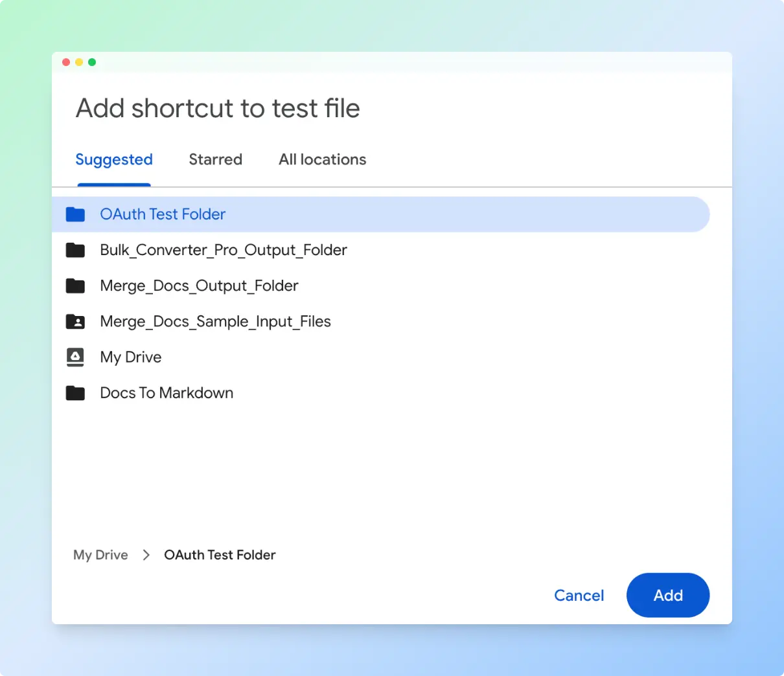The width and height of the screenshot is (784, 676).
Task: Click the shared folder icon for Merge_Docs_Sample_Input_Files
Action: click(x=75, y=321)
